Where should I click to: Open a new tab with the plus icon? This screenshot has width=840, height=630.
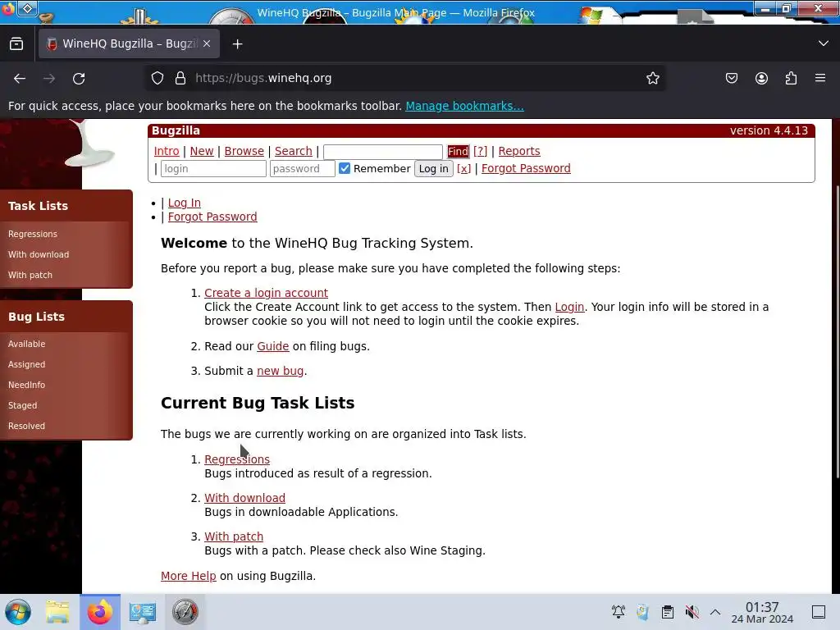[237, 44]
